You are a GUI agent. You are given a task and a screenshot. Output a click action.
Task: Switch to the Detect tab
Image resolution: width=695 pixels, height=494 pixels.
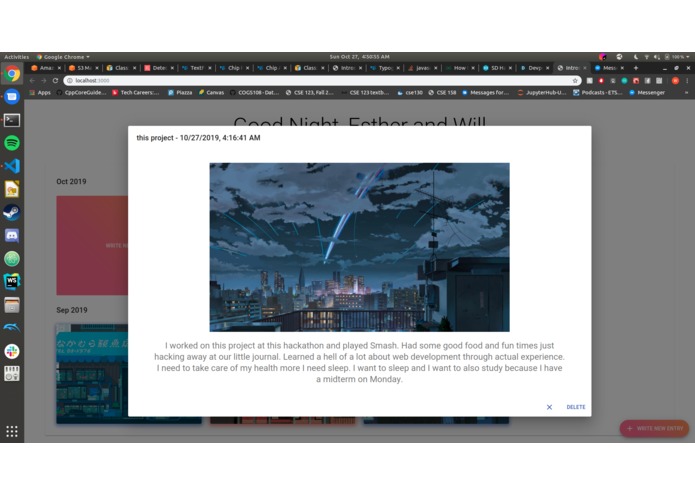(159, 68)
